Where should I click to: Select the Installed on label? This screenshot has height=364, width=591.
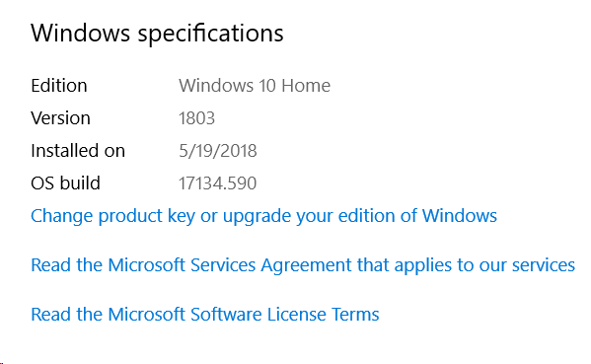[x=78, y=151]
